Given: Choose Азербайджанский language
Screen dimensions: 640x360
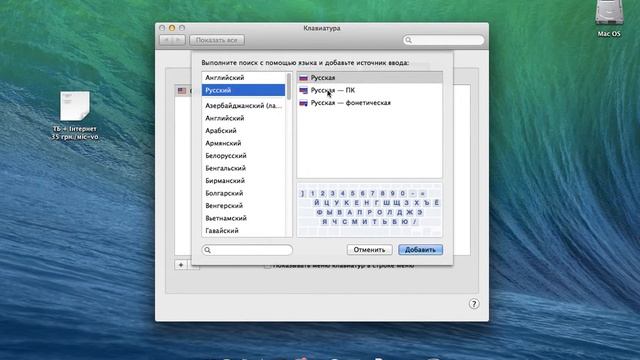Looking at the screenshot, I should 243,106.
